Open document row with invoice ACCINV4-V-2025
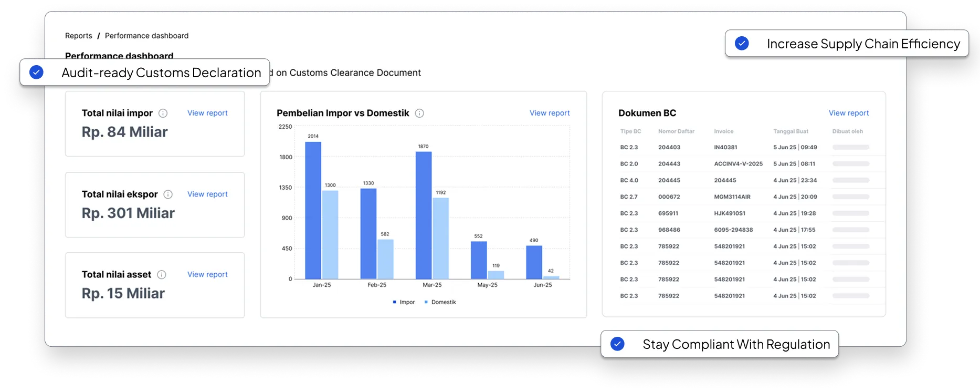The height and width of the screenshot is (392, 980). (x=744, y=164)
